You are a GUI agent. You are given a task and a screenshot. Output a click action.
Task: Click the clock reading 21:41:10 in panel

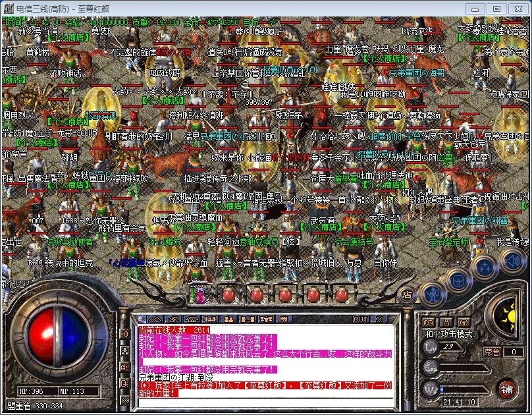[459, 402]
